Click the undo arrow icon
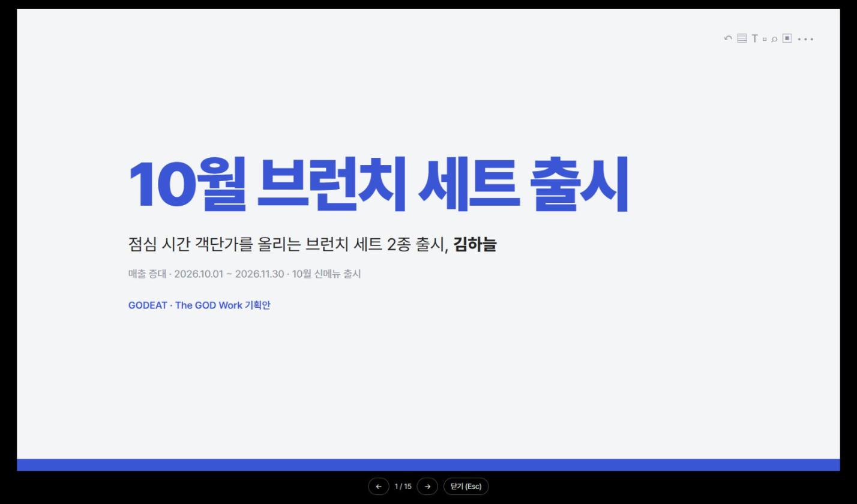 coord(728,38)
